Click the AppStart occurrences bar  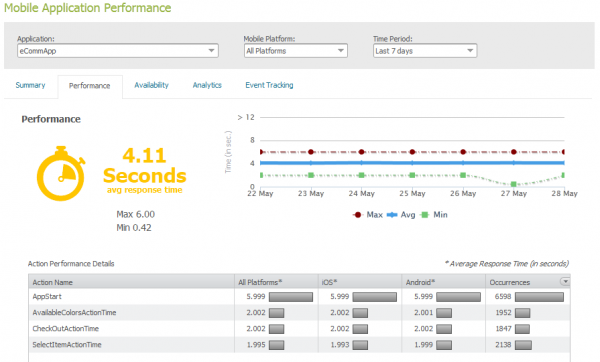[x=539, y=297]
